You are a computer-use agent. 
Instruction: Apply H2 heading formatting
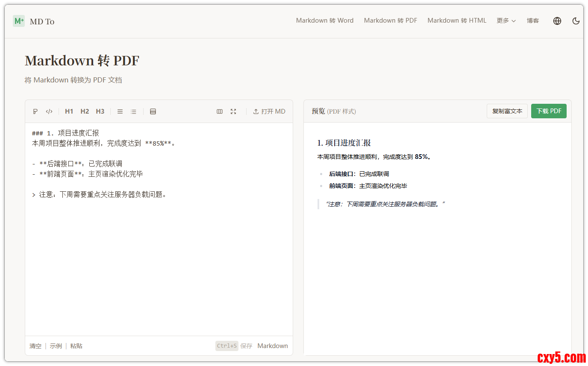tap(85, 111)
